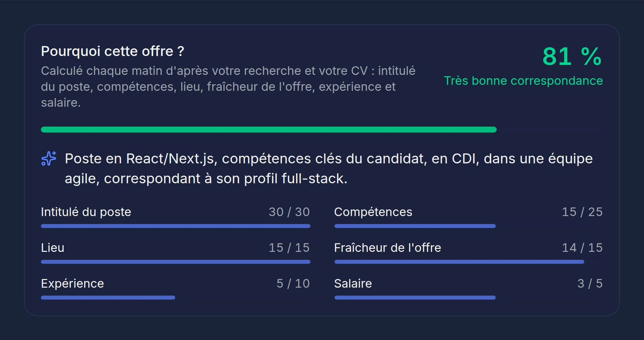The height and width of the screenshot is (340, 644).
Task: Click the "Intitulé du poste" progress bar
Action: pos(176,226)
